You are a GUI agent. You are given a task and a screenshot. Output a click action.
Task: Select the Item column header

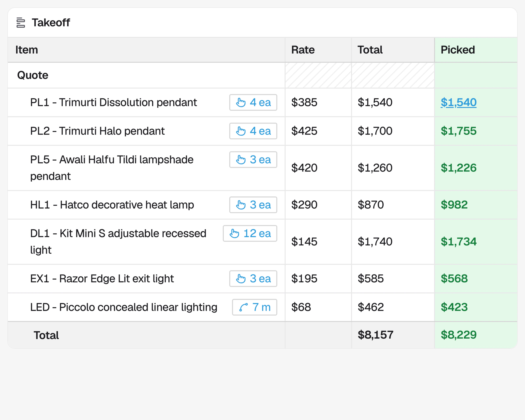click(x=146, y=50)
